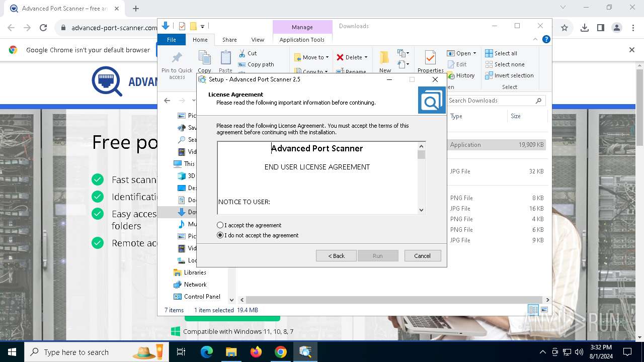Click the Search Downloads field
644x362 pixels.
click(x=496, y=101)
